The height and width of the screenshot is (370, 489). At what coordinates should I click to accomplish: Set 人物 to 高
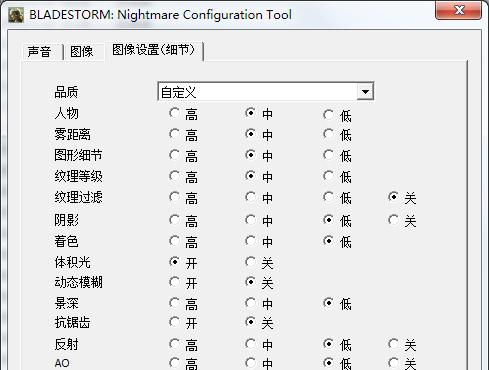pyautogui.click(x=174, y=113)
